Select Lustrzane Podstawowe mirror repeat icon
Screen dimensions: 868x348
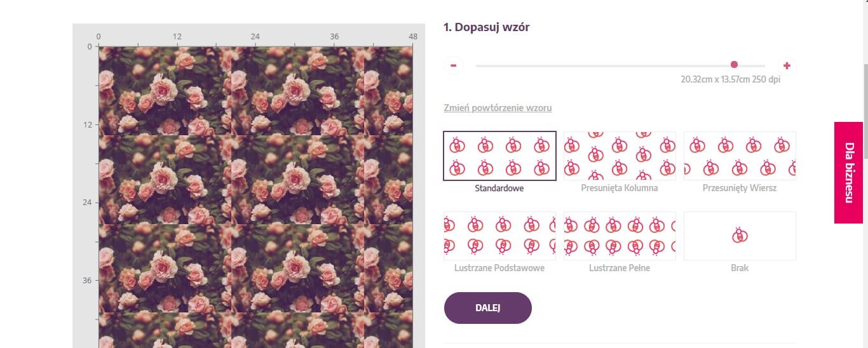[x=499, y=236]
